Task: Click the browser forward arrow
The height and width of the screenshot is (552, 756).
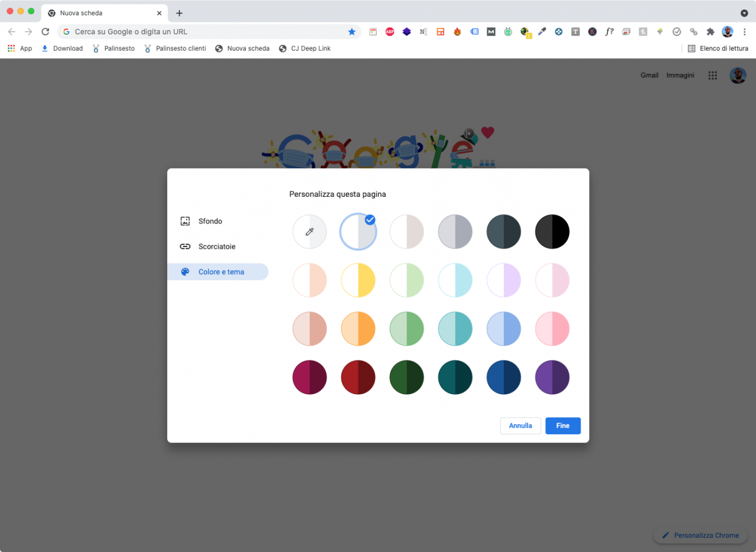Action: pos(28,32)
